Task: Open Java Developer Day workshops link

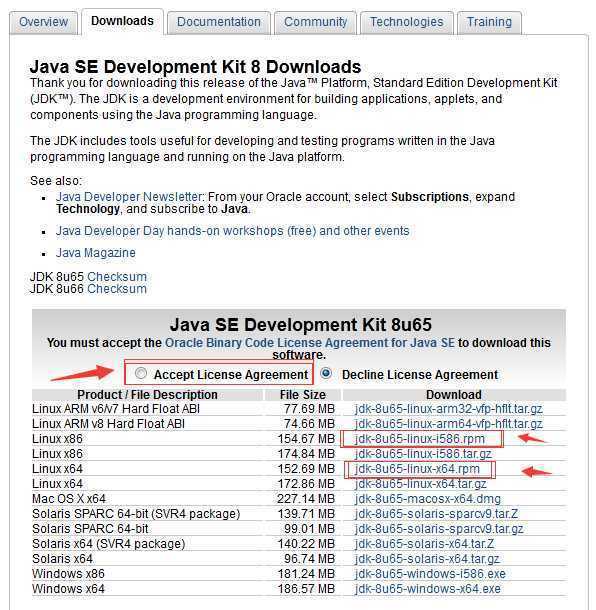Action: point(233,231)
